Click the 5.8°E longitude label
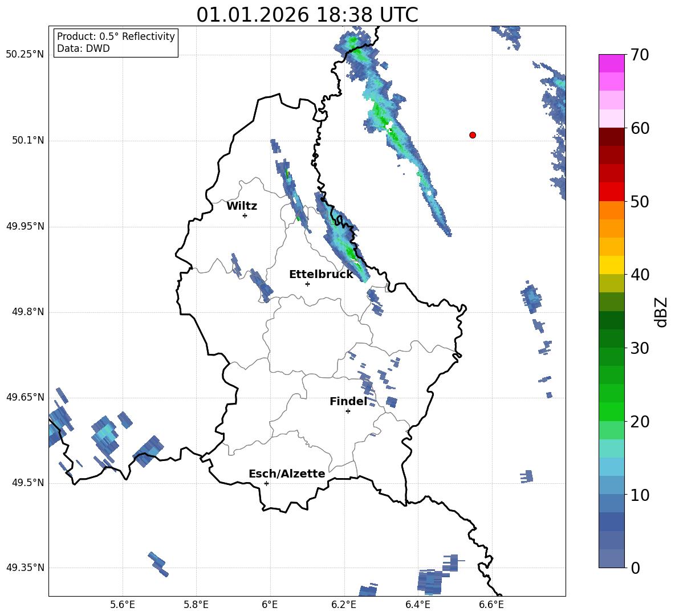The height and width of the screenshot is (616, 675). pos(196,605)
